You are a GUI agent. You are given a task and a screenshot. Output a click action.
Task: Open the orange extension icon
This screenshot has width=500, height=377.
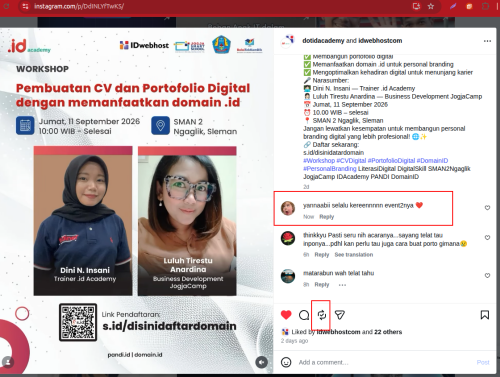469,6
